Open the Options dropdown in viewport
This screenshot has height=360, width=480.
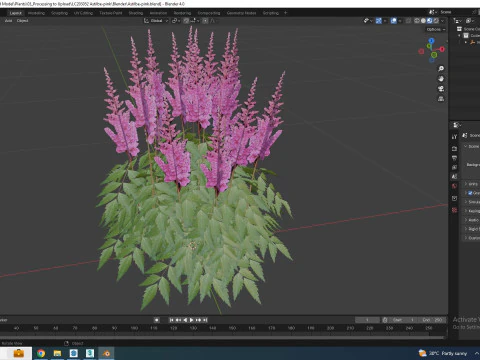436,29
